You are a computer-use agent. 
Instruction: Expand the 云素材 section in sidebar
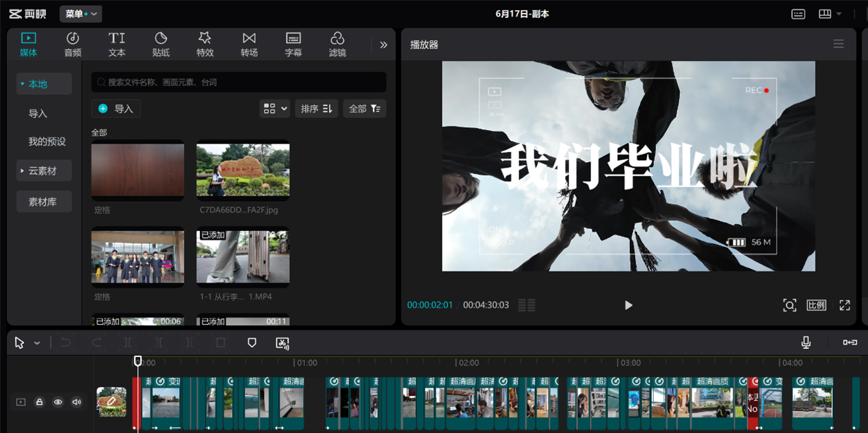tap(44, 171)
